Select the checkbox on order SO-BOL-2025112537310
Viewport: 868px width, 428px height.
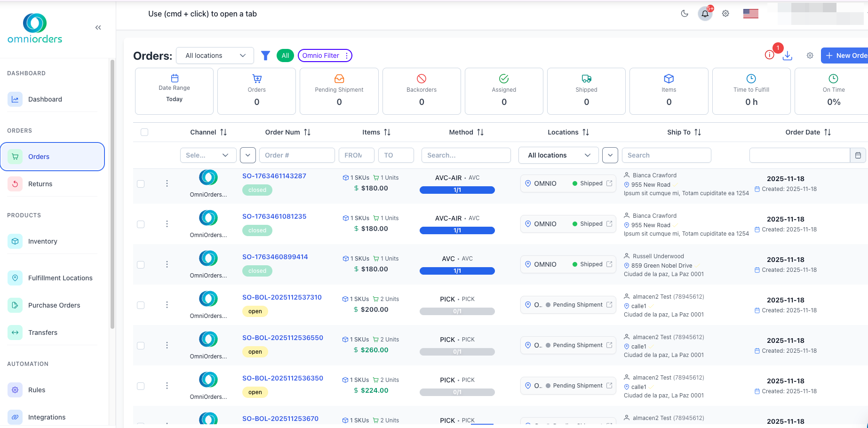click(141, 305)
